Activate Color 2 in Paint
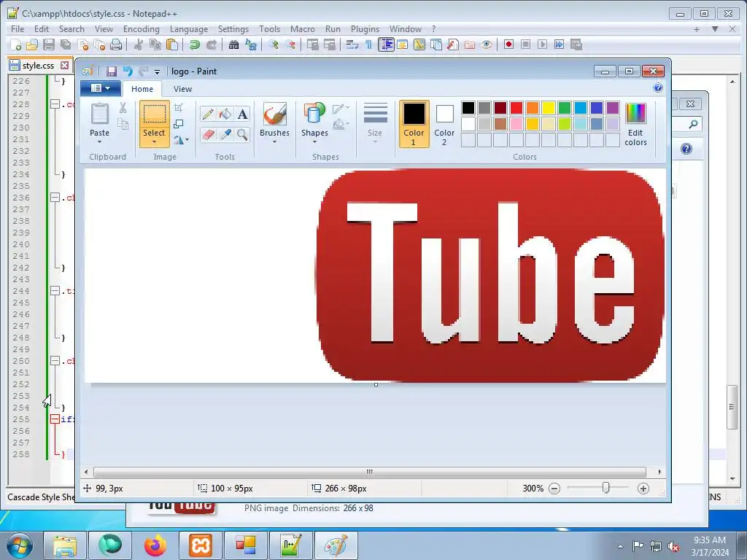 point(444,124)
